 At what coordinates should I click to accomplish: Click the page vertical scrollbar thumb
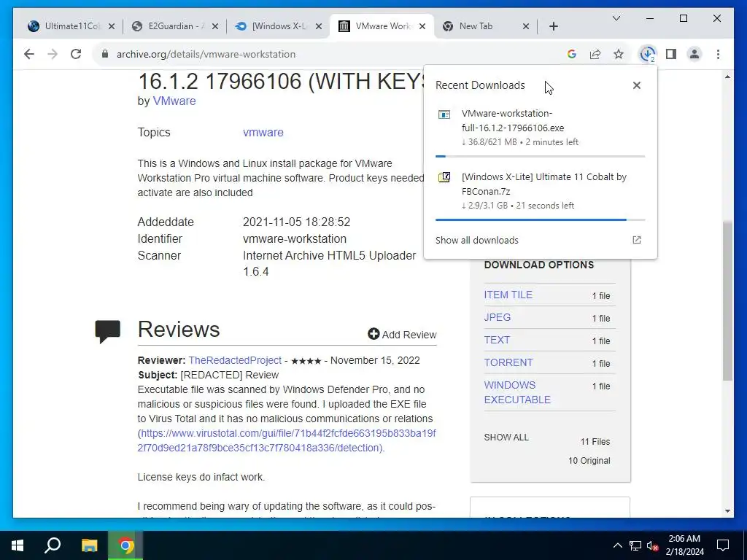pyautogui.click(x=727, y=301)
